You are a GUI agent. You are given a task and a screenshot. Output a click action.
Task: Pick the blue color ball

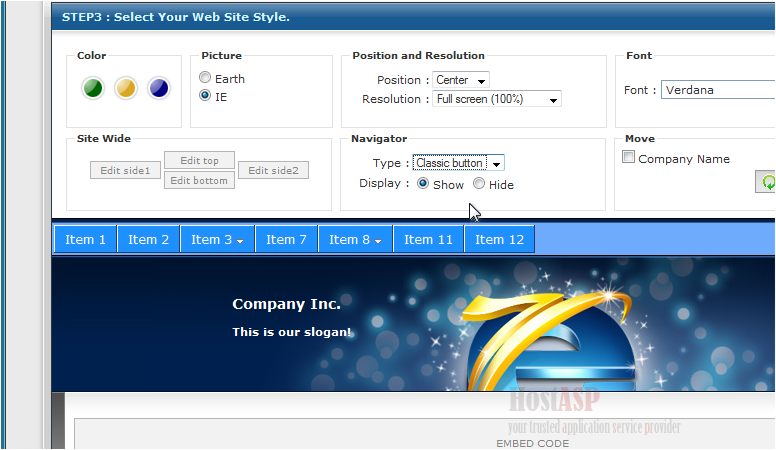coord(158,88)
